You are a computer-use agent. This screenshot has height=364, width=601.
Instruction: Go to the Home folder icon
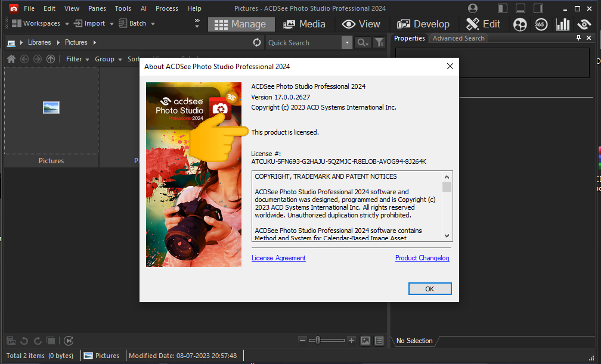point(11,59)
